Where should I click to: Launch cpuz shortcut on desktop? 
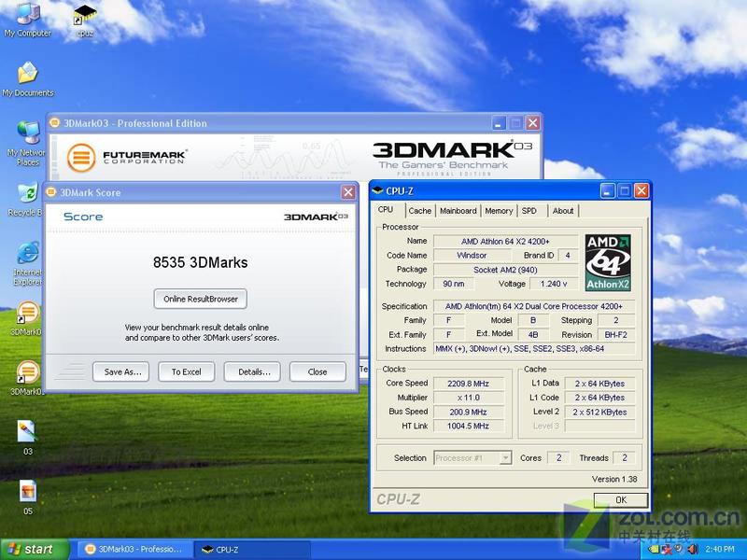85,20
